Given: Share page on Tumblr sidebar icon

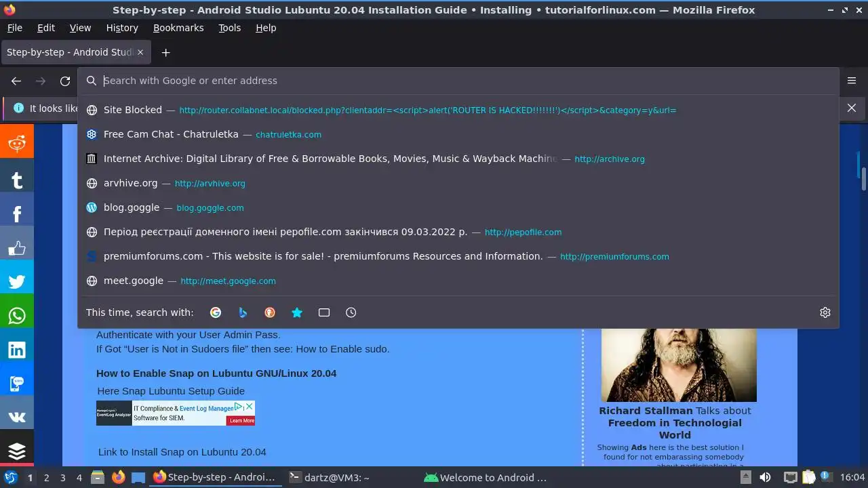Looking at the screenshot, I should (x=16, y=180).
